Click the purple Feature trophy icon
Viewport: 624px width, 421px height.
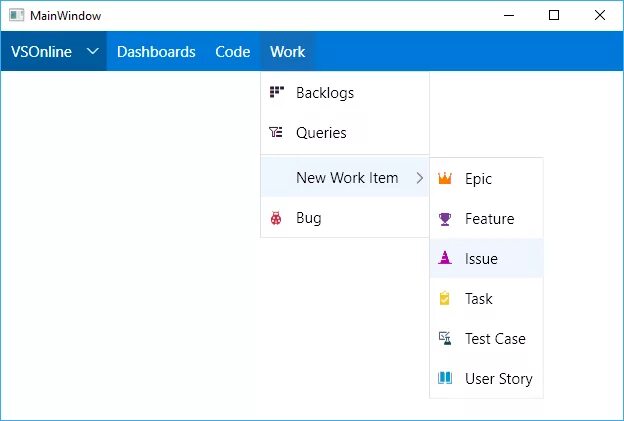coord(445,219)
